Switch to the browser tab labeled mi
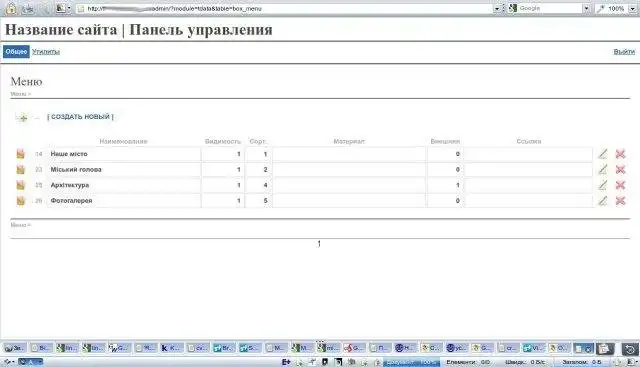The image size is (640, 367). coord(328,348)
